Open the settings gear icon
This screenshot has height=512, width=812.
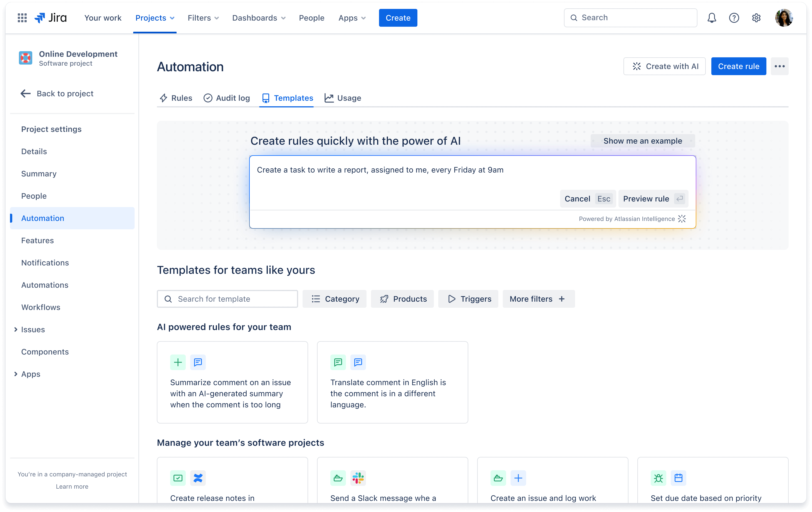pyautogui.click(x=756, y=18)
